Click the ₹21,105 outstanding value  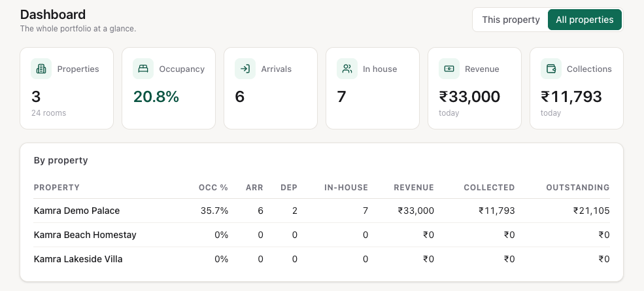[x=592, y=211]
